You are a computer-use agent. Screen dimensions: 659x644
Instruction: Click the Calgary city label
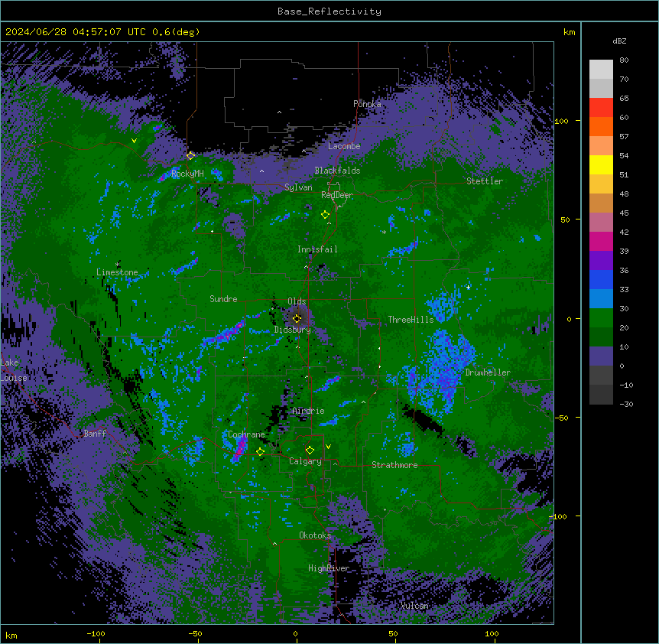coord(306,461)
